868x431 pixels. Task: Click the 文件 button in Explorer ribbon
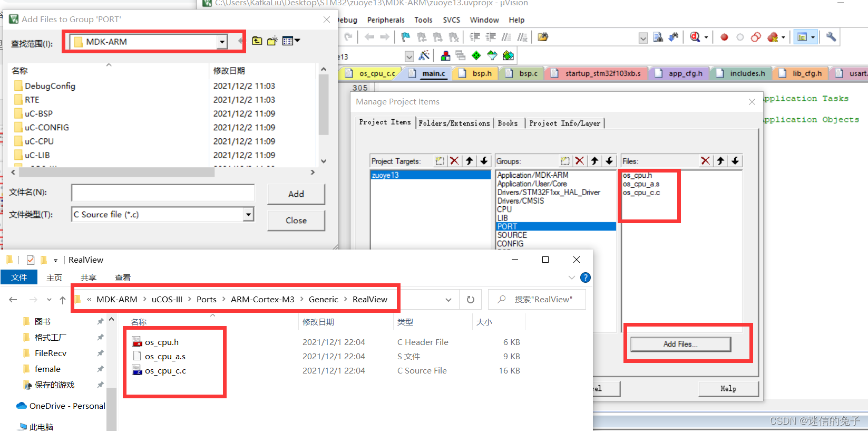pos(19,277)
